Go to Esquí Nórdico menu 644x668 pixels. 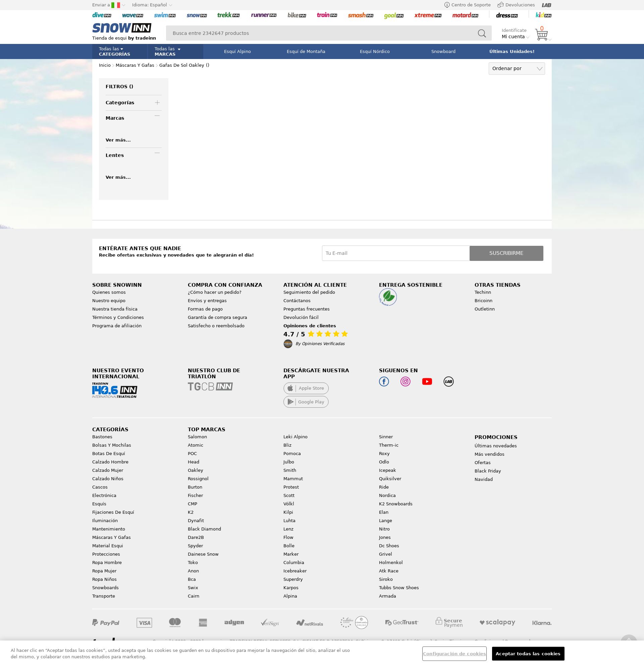coord(375,51)
